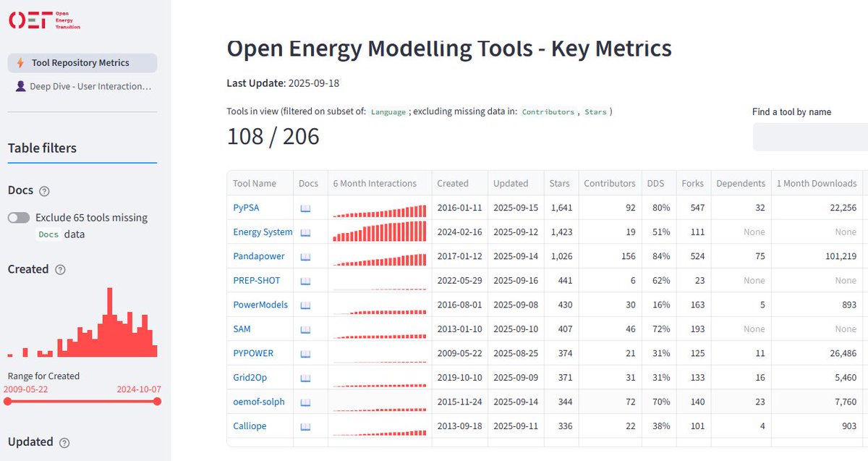The image size is (868, 461).
Task: Enable exclusion of tools missing Docs data
Action: click(18, 217)
